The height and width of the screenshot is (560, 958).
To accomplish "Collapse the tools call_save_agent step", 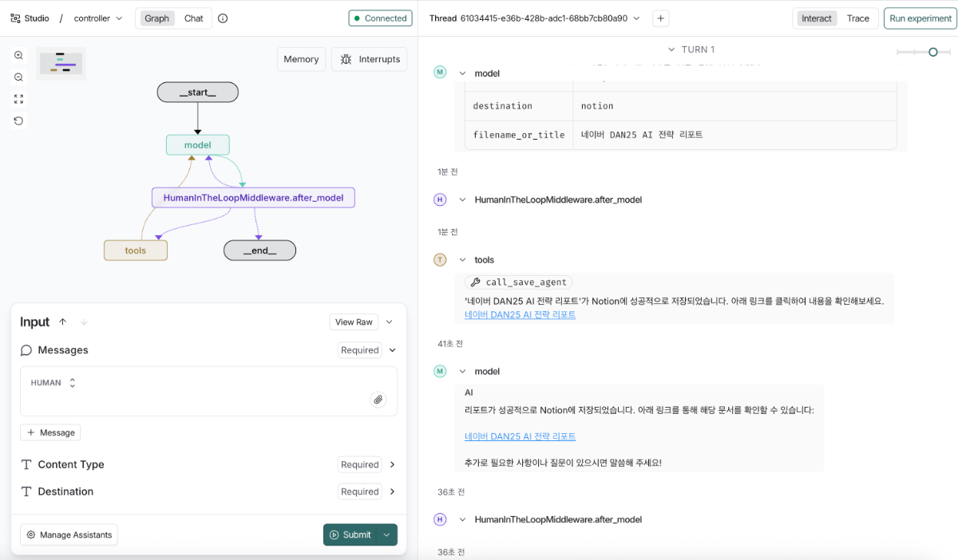I will (x=462, y=260).
